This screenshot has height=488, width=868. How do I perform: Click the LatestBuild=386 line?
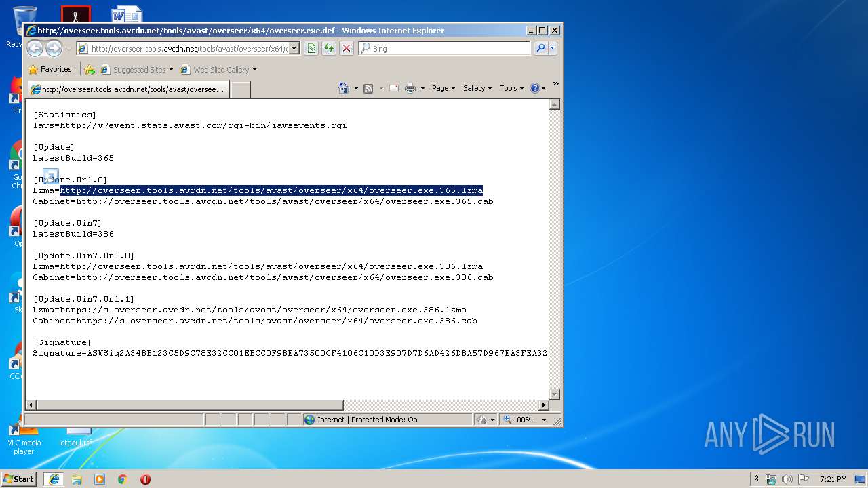pos(73,234)
